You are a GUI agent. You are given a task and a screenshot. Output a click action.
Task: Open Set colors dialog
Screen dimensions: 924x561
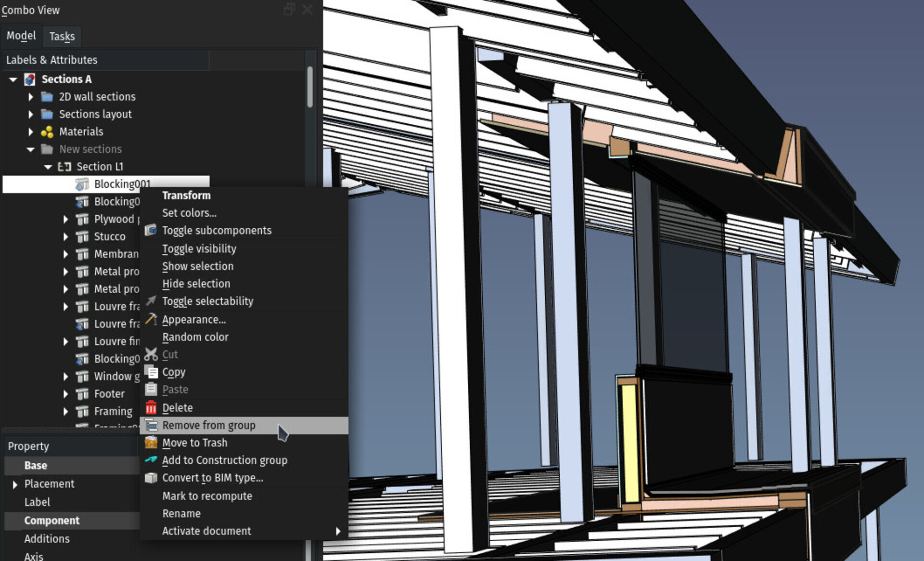click(x=189, y=213)
